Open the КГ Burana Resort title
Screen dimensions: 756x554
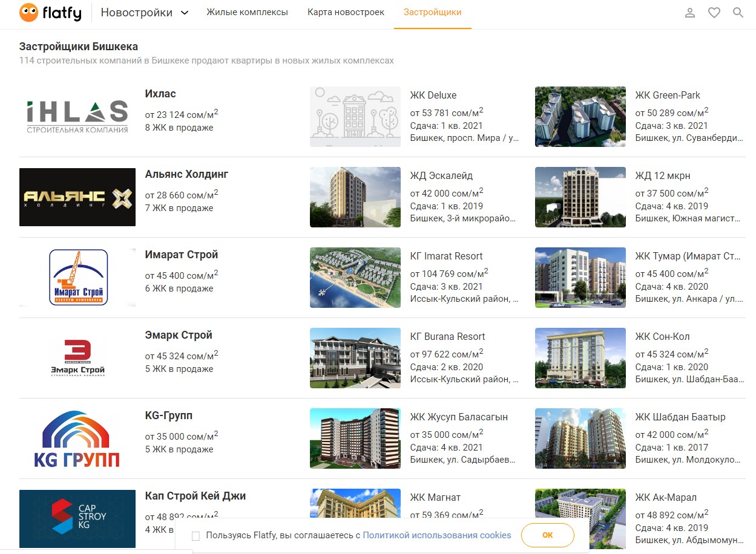[x=448, y=336]
